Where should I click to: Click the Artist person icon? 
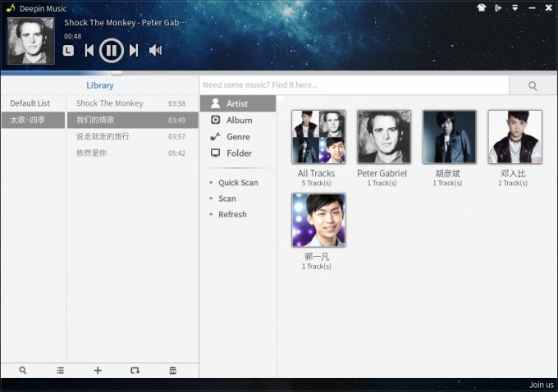pos(215,103)
